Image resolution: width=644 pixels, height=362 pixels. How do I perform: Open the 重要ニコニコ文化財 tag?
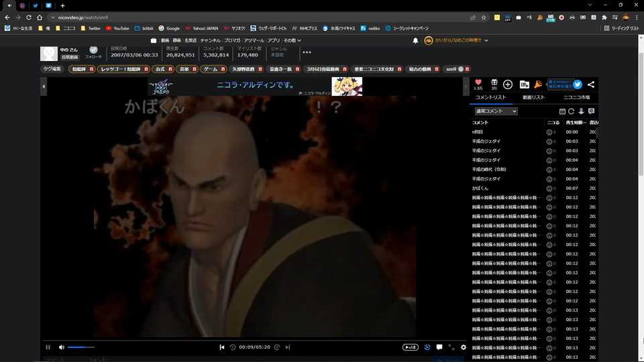374,69
